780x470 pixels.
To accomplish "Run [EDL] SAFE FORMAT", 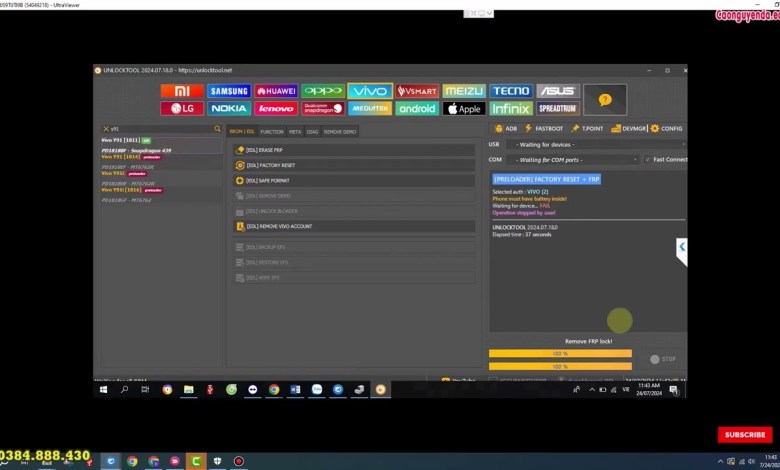I will coord(354,181).
